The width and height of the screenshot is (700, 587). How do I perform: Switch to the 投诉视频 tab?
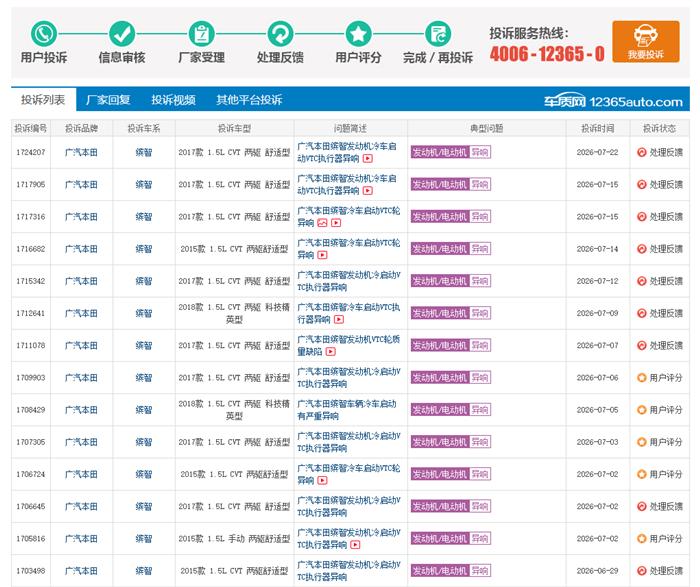click(173, 100)
